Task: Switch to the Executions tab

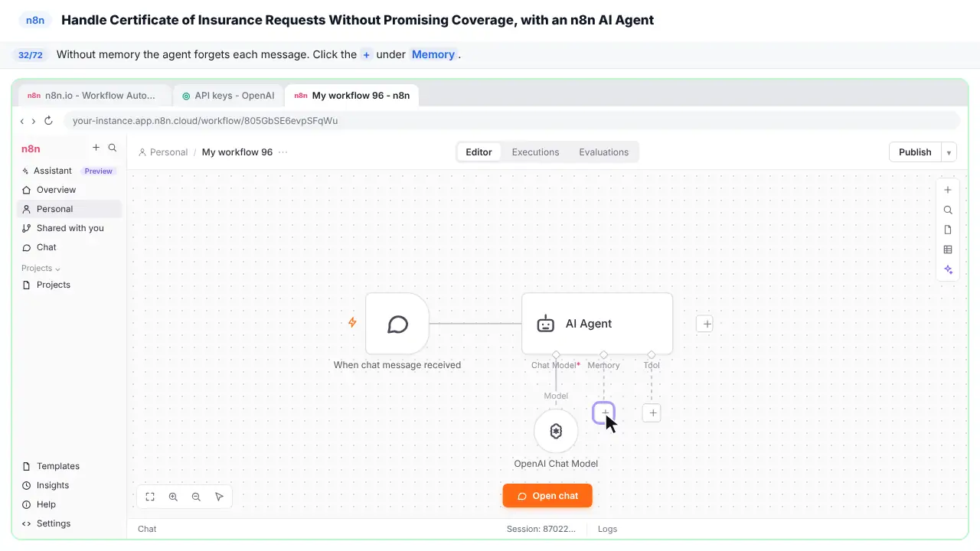Action: (535, 152)
